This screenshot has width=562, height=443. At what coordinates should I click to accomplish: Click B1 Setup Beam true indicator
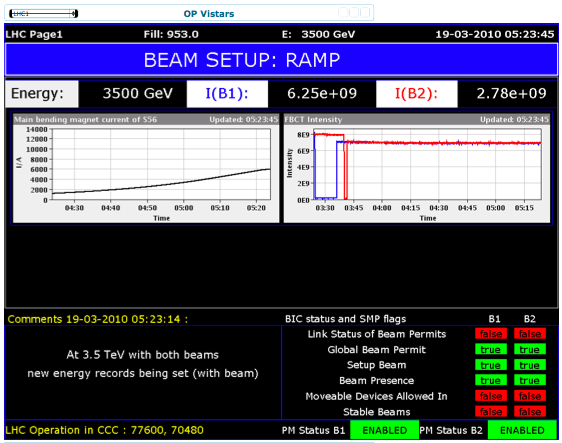click(491, 365)
